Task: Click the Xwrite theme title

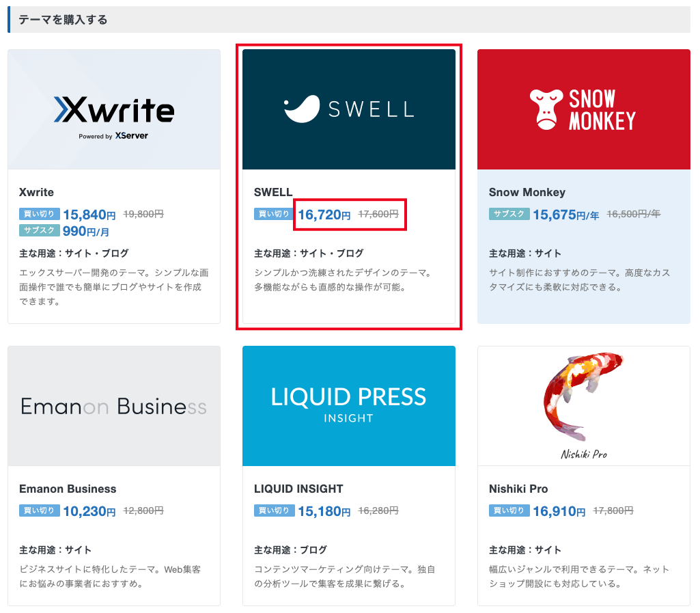Action: pos(36,192)
